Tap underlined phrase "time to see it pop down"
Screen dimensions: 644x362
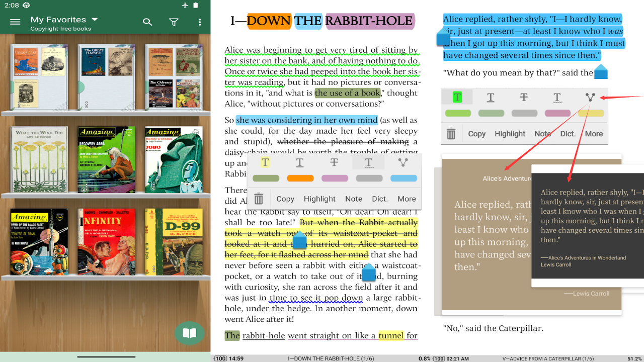tap(316, 298)
